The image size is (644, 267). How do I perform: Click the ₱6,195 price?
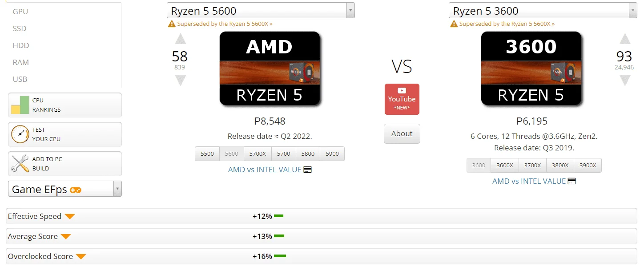click(531, 121)
